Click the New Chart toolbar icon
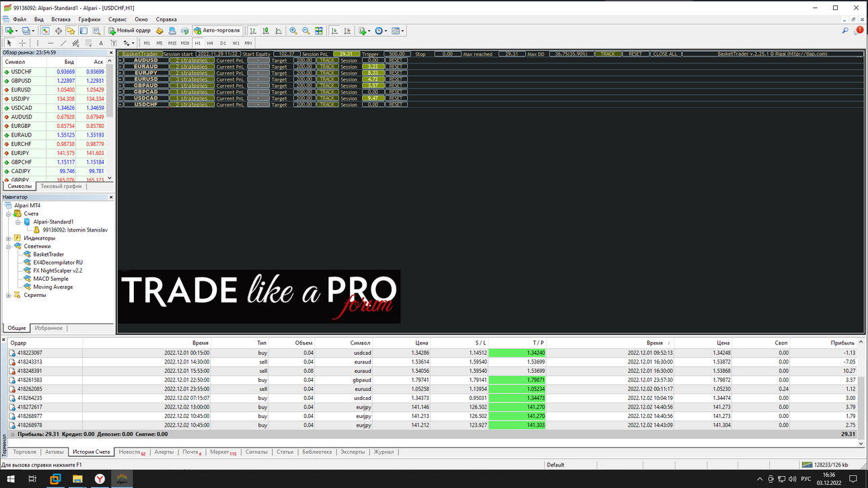Image resolution: width=868 pixels, height=488 pixels. tap(9, 30)
